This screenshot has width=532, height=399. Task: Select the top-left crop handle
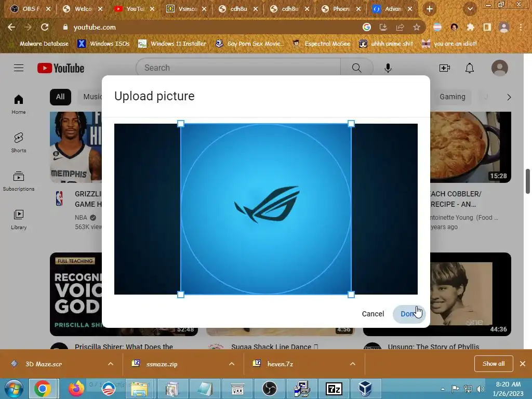(181, 124)
